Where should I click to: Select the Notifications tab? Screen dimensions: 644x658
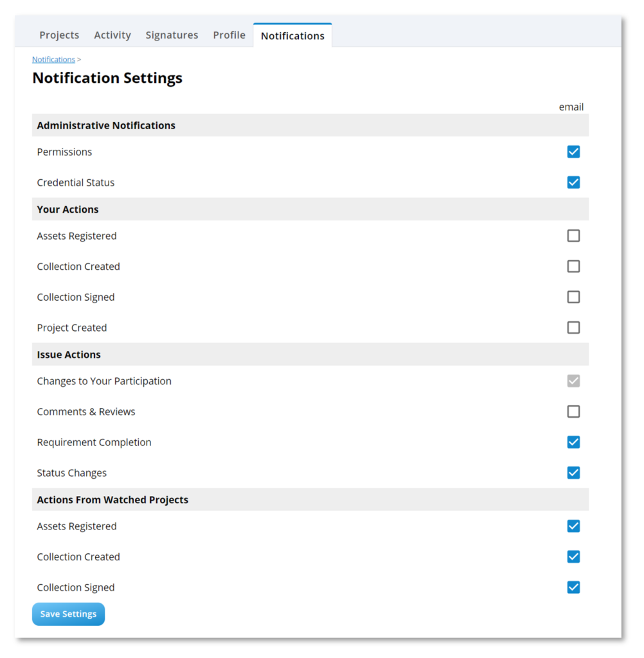pyautogui.click(x=292, y=36)
